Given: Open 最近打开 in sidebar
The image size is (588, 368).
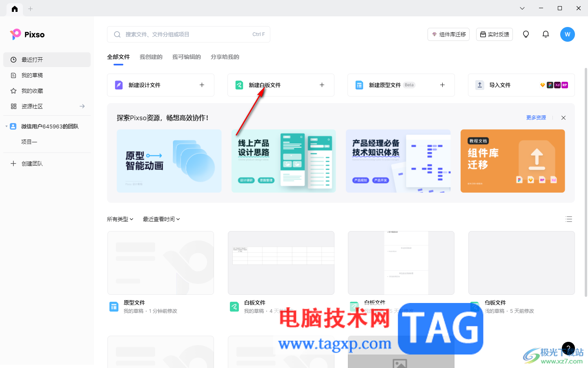Looking at the screenshot, I should click(47, 60).
